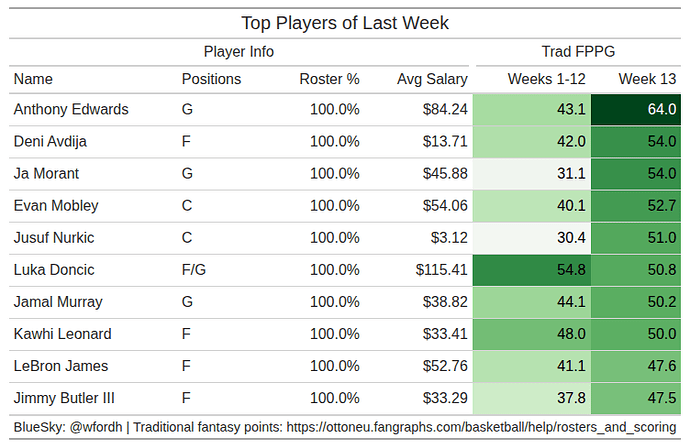This screenshot has height=447, width=690.
Task: Click the Player Info group header
Action: (239, 52)
